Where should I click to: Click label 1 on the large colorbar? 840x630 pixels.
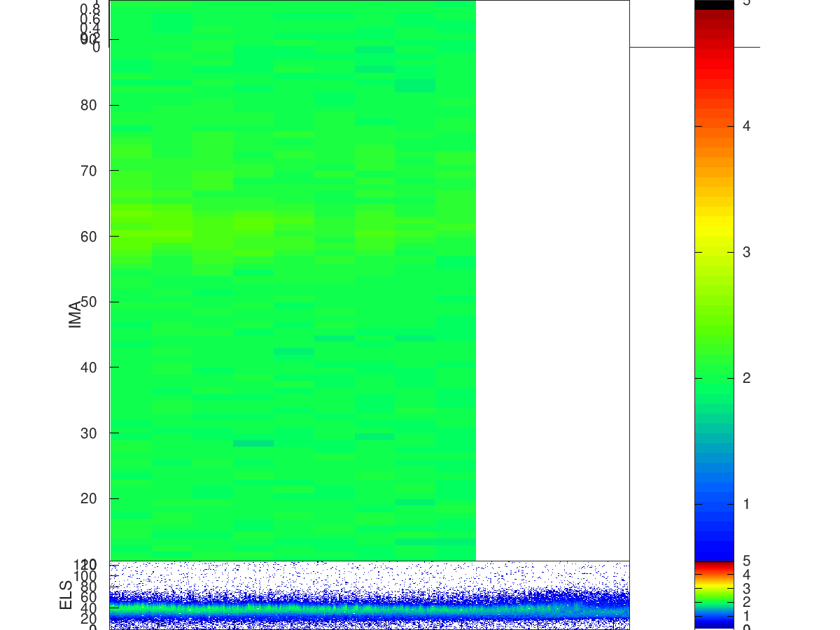(x=746, y=504)
